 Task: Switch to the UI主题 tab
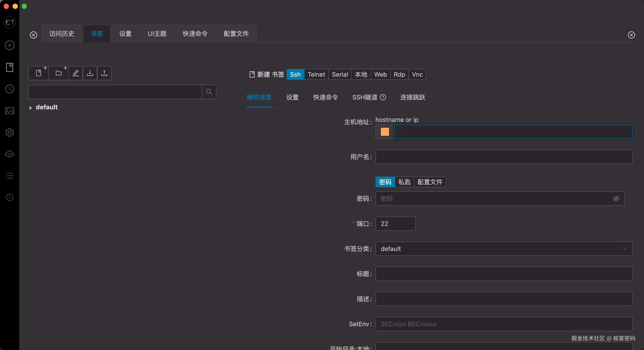point(157,34)
